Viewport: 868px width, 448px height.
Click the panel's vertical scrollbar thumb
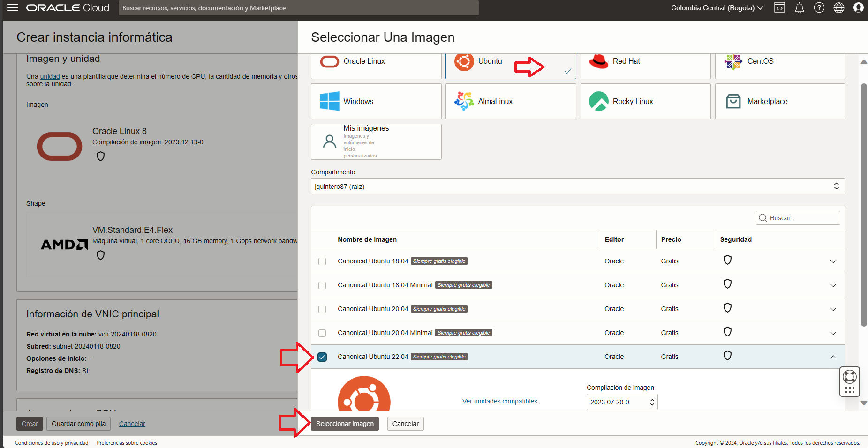(864, 205)
